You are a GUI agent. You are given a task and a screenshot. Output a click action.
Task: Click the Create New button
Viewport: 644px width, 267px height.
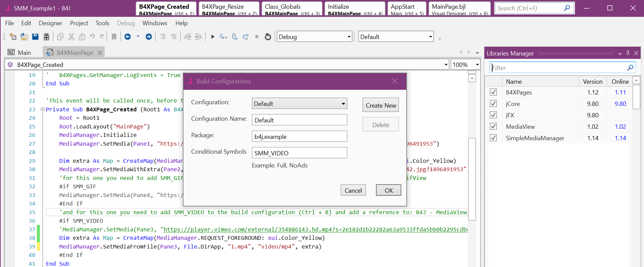click(380, 105)
